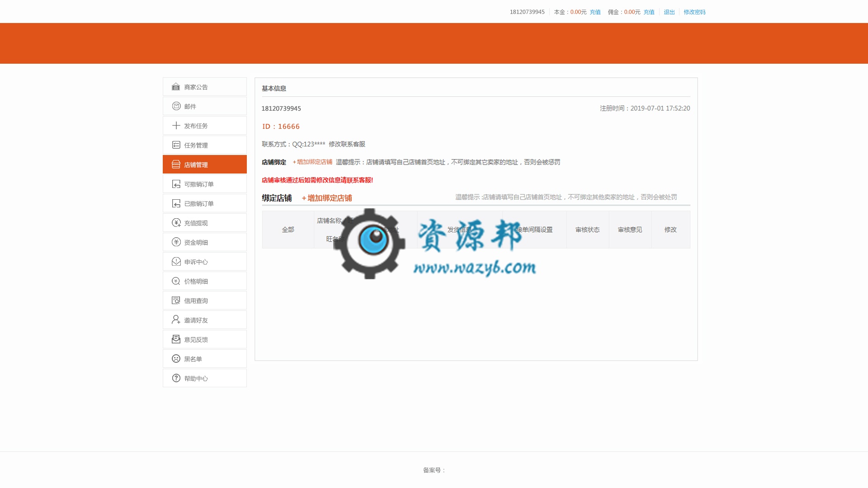
Task: Click small +增加绑定店铺 link beside 店铺绑定
Action: 312,162
